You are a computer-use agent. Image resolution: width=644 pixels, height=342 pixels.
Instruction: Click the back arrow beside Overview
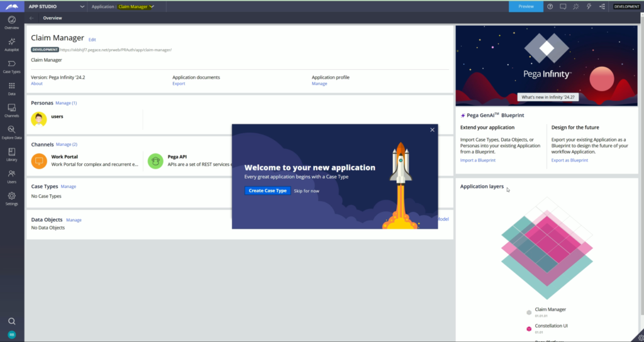31,18
